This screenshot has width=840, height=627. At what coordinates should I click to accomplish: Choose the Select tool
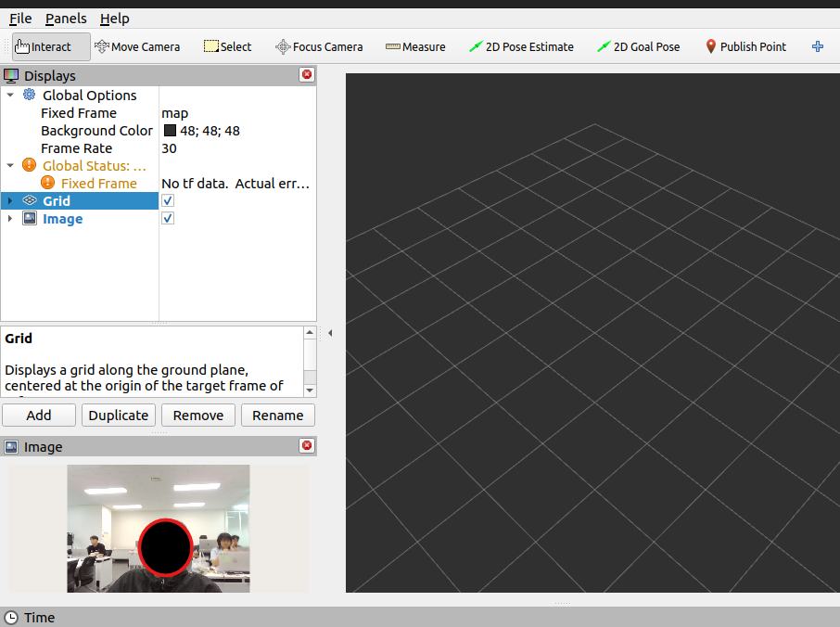tap(228, 47)
